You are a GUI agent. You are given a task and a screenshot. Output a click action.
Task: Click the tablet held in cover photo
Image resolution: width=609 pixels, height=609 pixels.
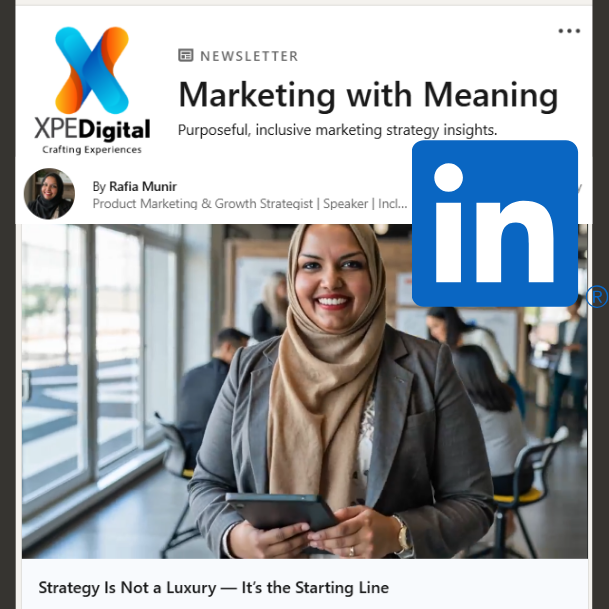pyautogui.click(x=281, y=512)
